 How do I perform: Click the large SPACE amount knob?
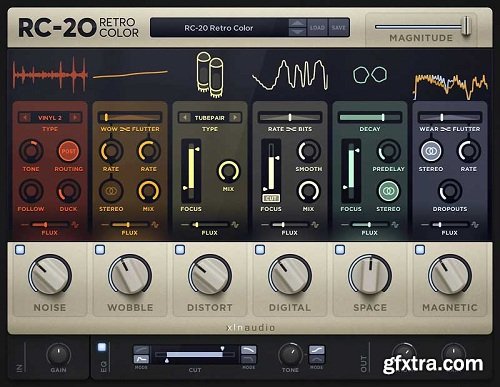(370, 276)
